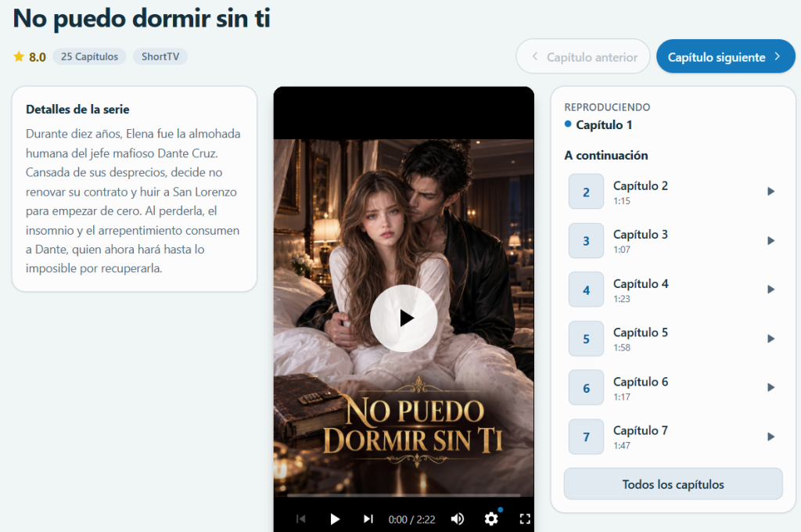Viewport: 801px width, 532px height.
Task: Select the number 5 episode tile
Action: [586, 339]
